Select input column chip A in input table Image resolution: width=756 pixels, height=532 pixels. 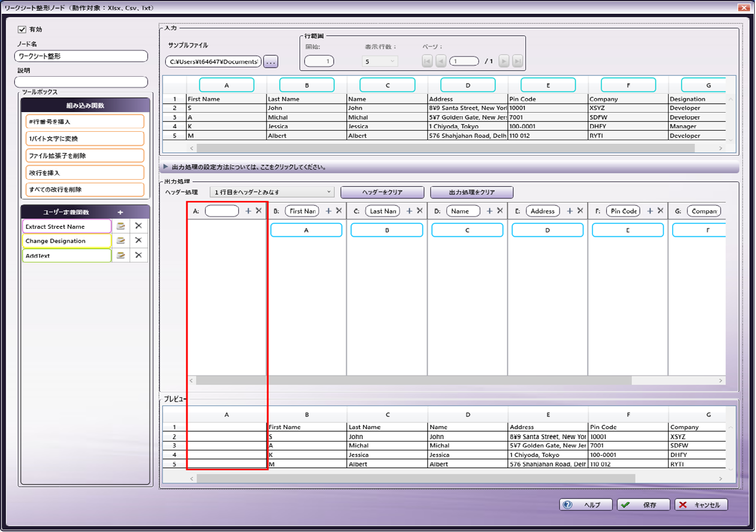coord(226,85)
